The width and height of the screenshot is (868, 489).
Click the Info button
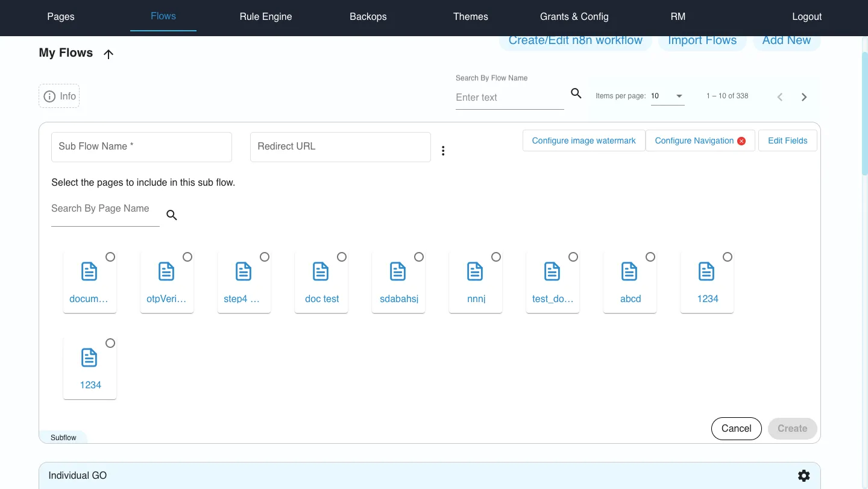pyautogui.click(x=59, y=96)
